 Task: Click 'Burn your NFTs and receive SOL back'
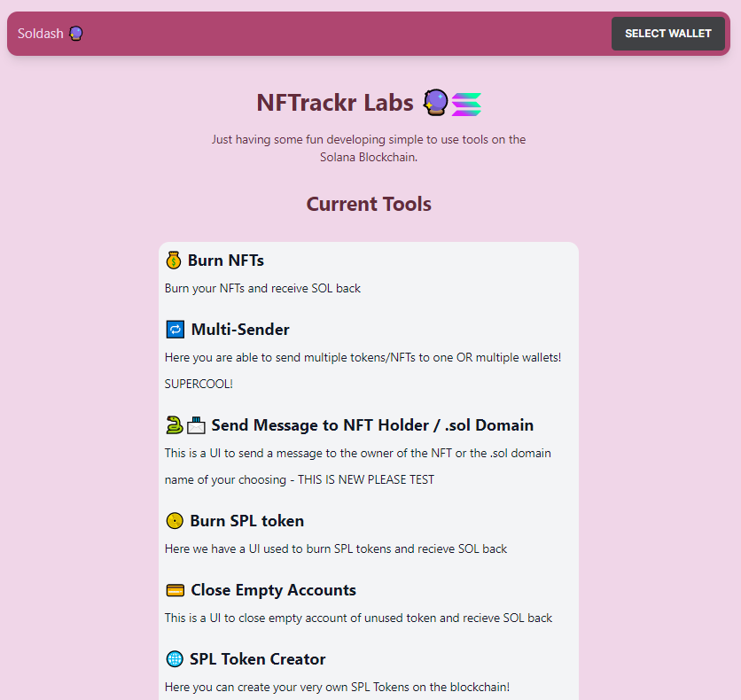pos(262,288)
